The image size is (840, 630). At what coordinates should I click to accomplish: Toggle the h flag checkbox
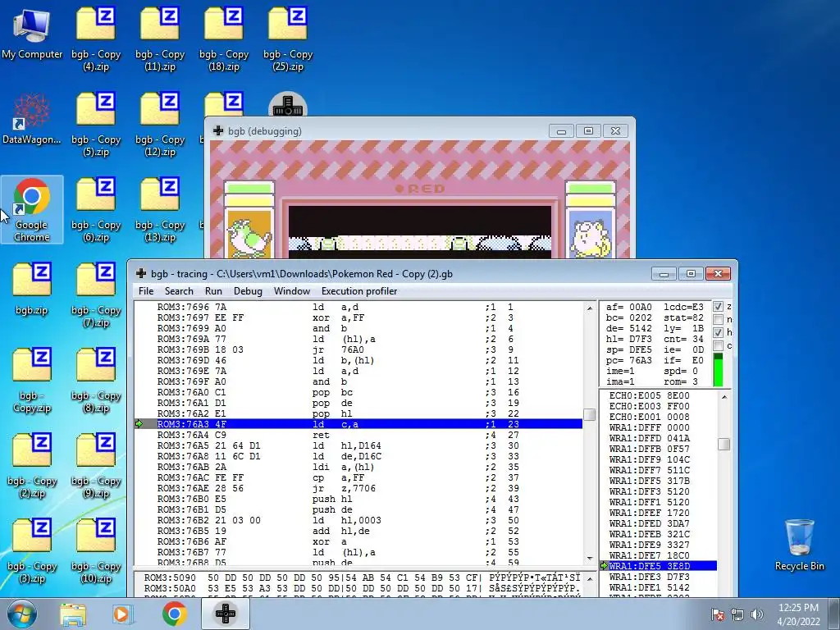(x=718, y=333)
